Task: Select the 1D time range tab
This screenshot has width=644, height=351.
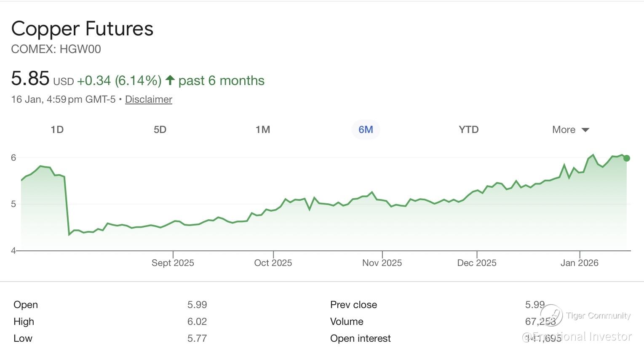Action: 57,130
